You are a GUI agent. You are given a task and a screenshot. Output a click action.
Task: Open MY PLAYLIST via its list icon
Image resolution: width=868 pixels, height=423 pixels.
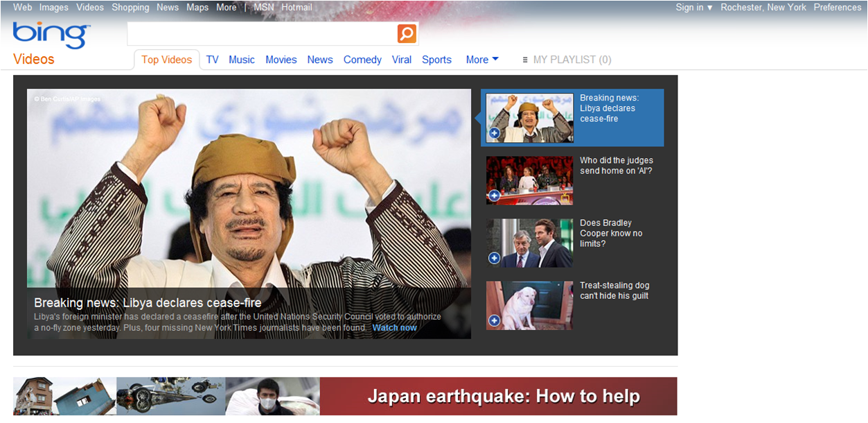click(525, 60)
